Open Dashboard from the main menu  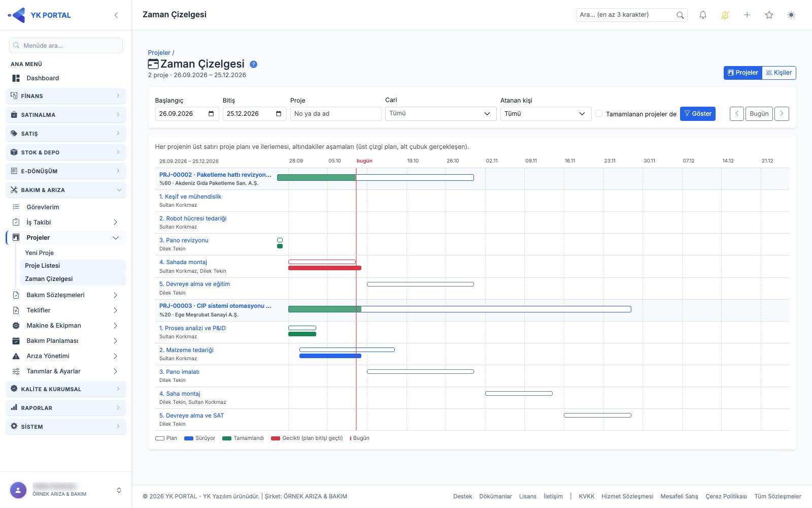(43, 78)
